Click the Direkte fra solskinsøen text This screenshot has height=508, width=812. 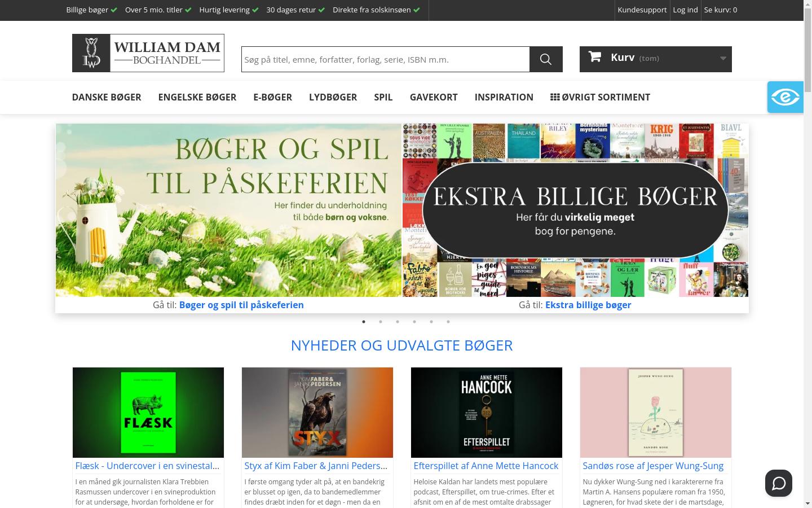(372, 10)
